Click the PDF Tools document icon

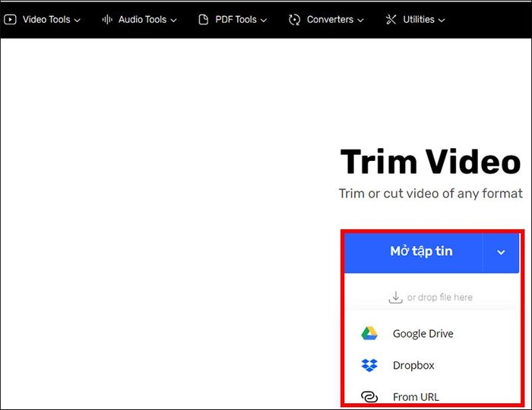tap(203, 20)
